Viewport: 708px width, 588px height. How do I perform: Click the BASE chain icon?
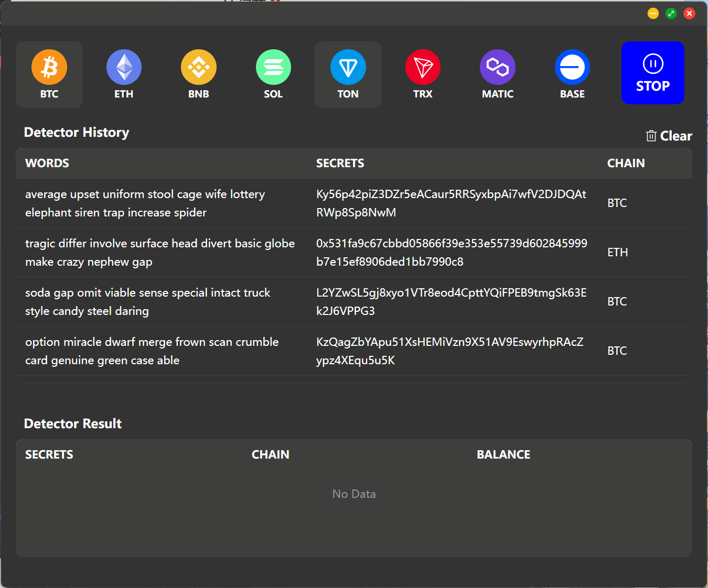[x=572, y=68]
